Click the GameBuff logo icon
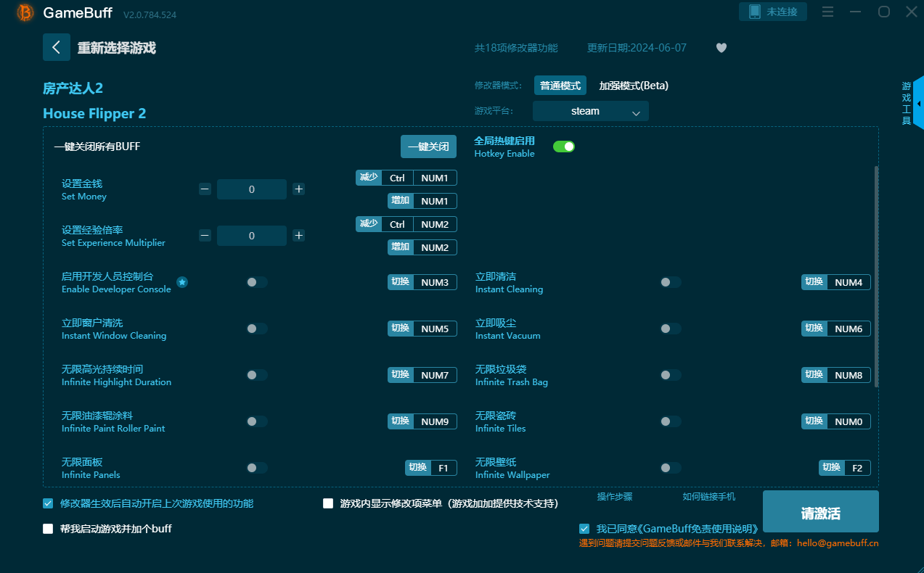 pyautogui.click(x=25, y=12)
